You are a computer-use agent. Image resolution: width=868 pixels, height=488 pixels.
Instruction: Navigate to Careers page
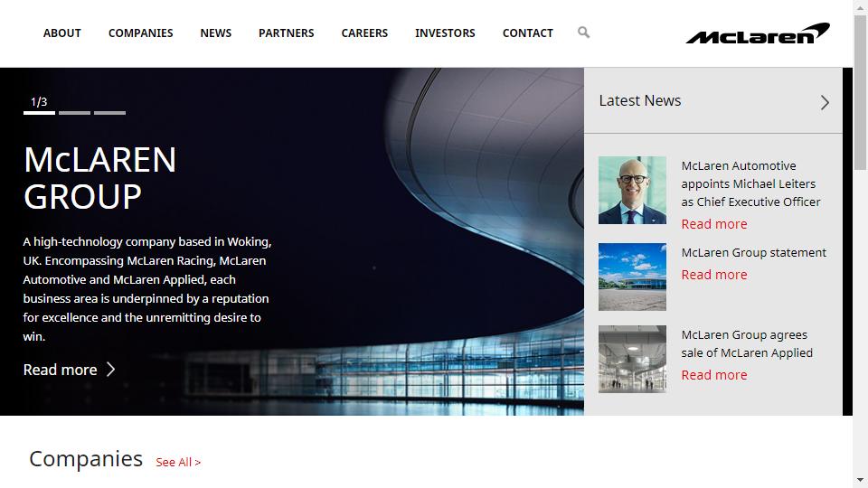364,33
